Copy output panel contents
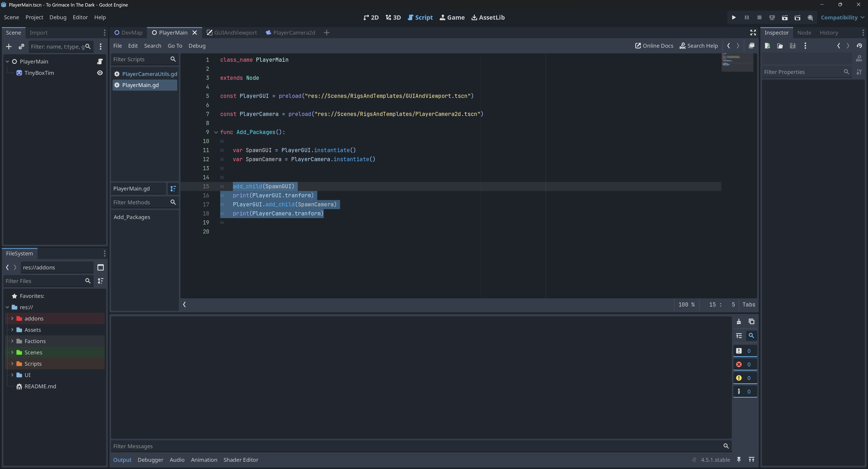The width and height of the screenshot is (868, 469). point(751,321)
